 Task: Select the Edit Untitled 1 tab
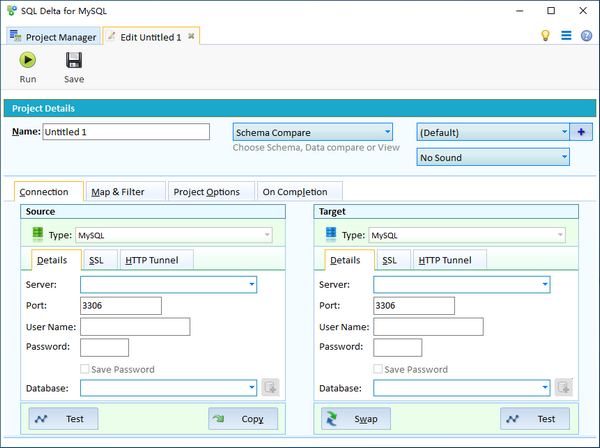point(151,37)
